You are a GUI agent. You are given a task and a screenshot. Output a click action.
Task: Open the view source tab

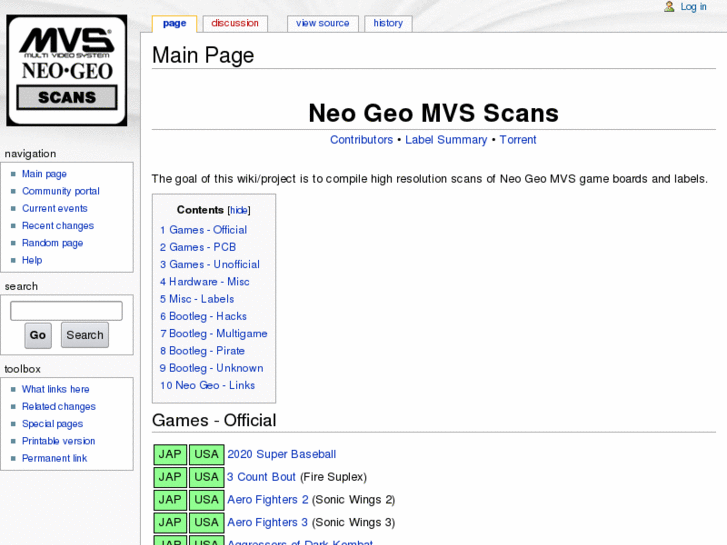click(323, 23)
